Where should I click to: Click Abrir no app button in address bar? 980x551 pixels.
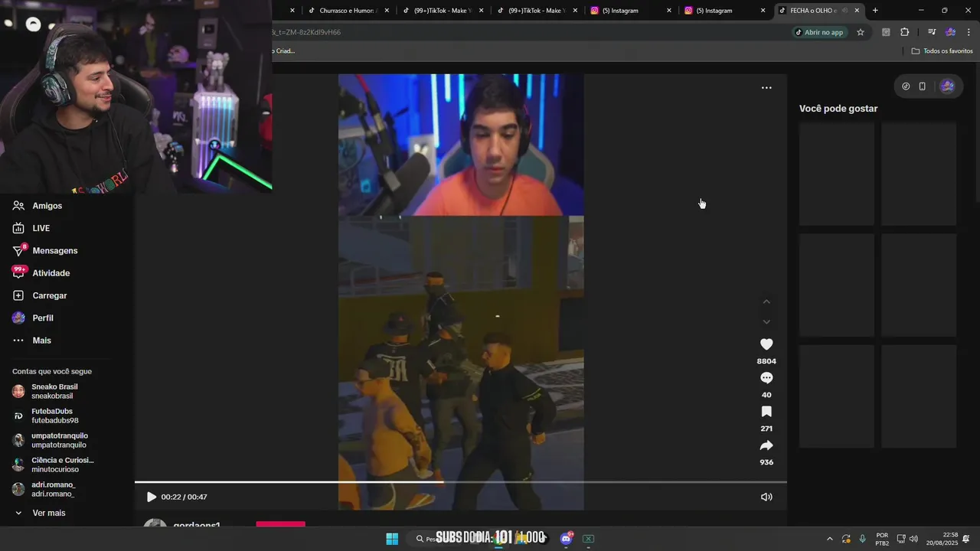(818, 32)
